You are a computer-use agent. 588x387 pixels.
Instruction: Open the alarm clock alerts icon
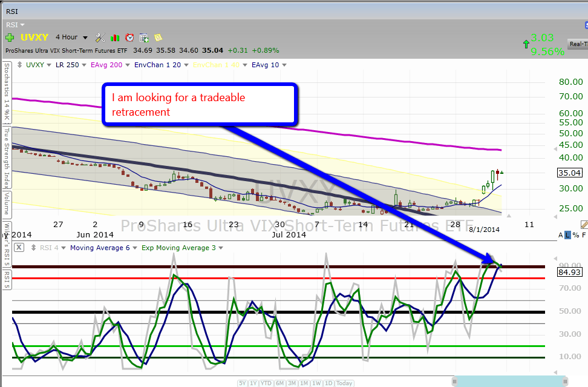(x=129, y=38)
